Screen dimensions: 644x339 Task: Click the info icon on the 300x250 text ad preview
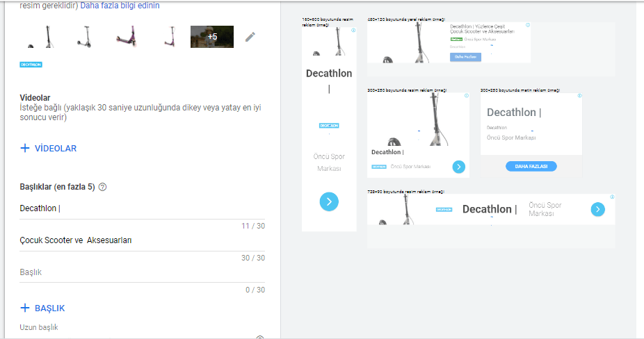(x=579, y=96)
